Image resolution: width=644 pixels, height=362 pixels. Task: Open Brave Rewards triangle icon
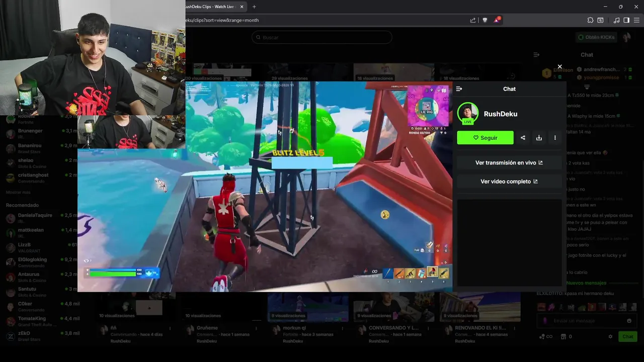(x=497, y=20)
